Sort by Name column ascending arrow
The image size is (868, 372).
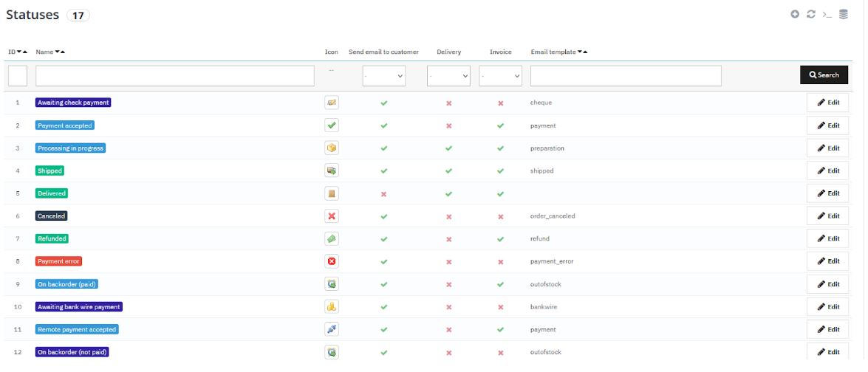[63, 52]
